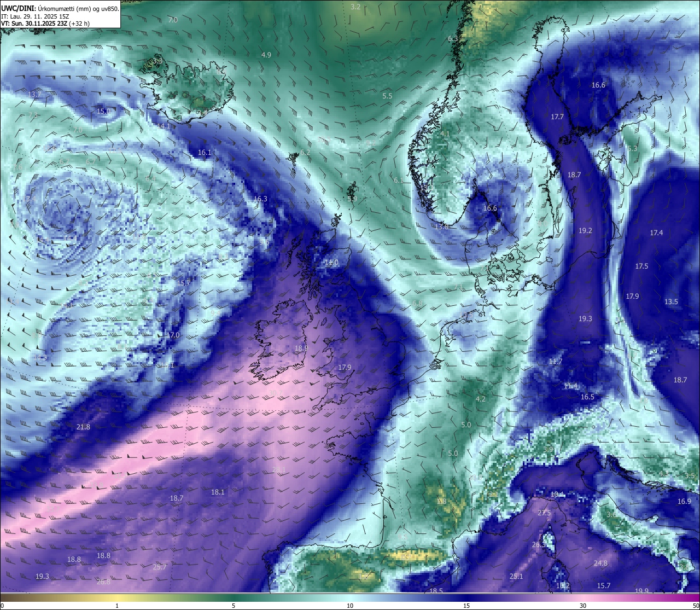The width and height of the screenshot is (700, 610).
Task: Click the color scale's '10' tick label
Action: click(350, 606)
